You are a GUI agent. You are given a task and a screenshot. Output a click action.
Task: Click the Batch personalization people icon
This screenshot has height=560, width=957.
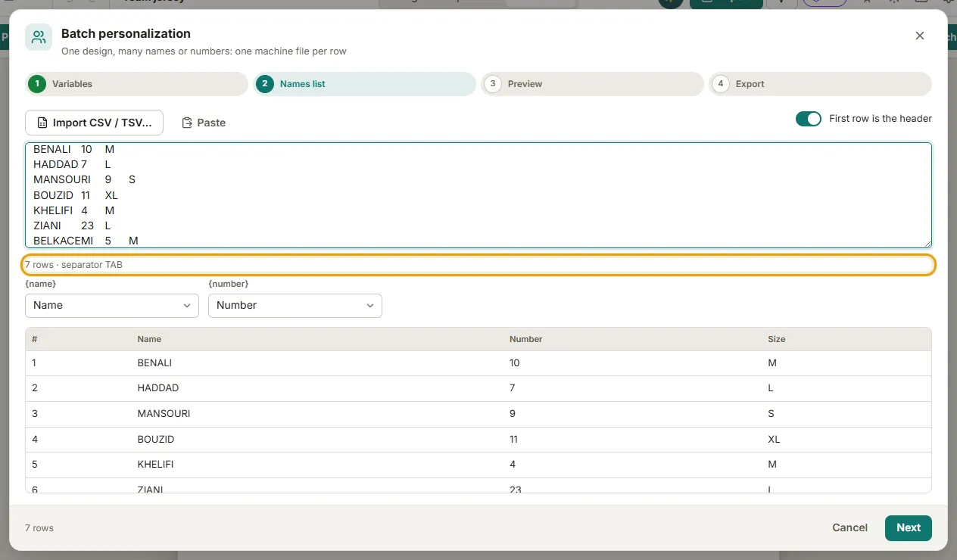[39, 37]
